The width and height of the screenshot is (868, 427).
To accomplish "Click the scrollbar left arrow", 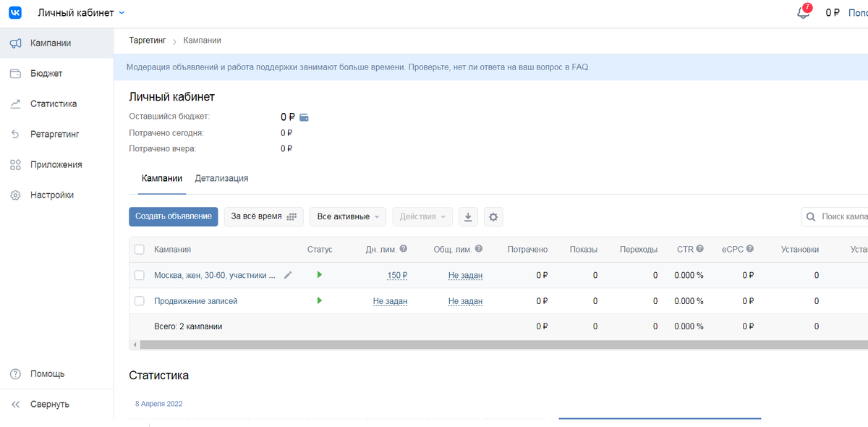I will point(134,345).
